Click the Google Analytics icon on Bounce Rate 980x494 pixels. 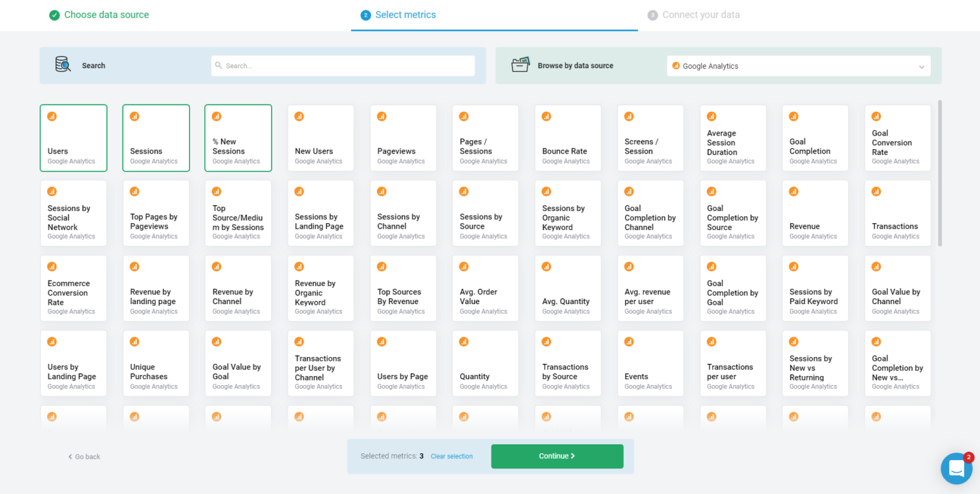pyautogui.click(x=546, y=117)
